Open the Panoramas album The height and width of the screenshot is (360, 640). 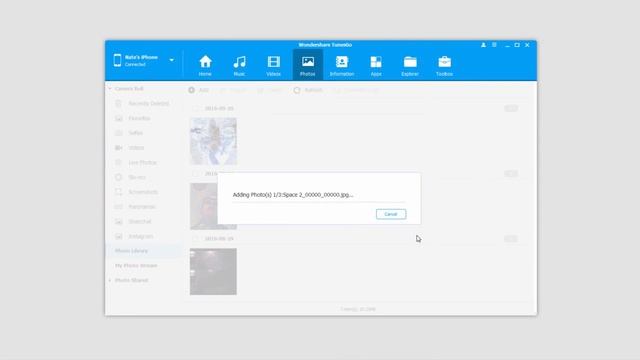[142, 207]
